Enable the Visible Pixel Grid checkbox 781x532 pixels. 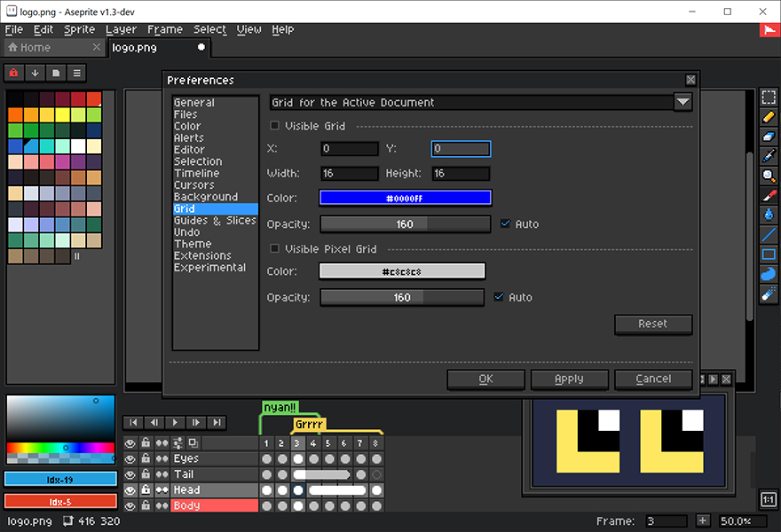[275, 248]
